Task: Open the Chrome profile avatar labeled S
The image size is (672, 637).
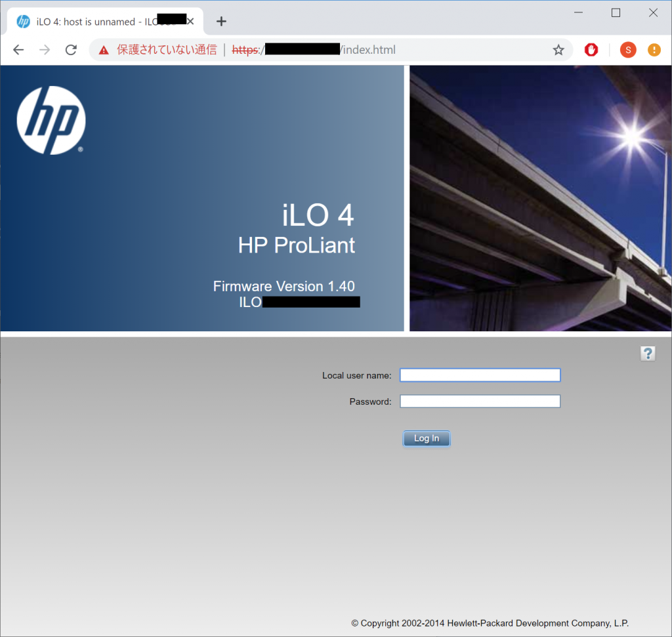Action: (628, 50)
